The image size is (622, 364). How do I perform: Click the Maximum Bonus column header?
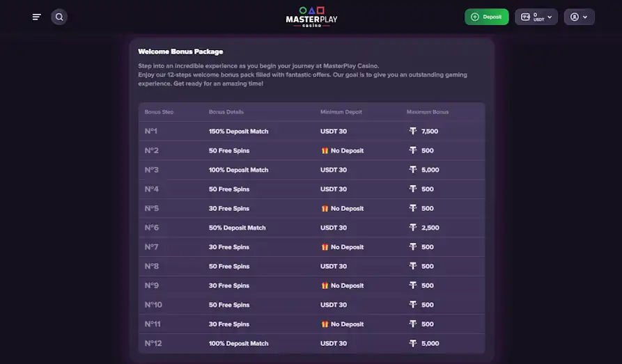[427, 112]
